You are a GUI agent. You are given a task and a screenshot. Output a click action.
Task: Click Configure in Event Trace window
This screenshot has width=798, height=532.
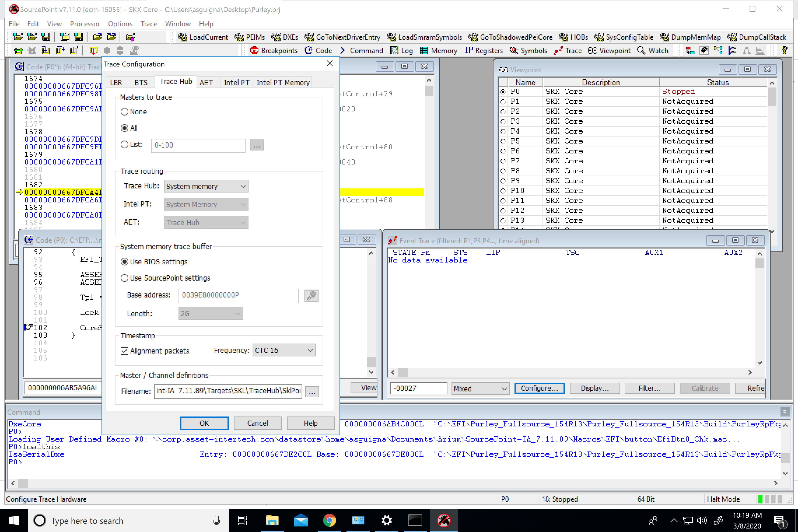coord(539,388)
